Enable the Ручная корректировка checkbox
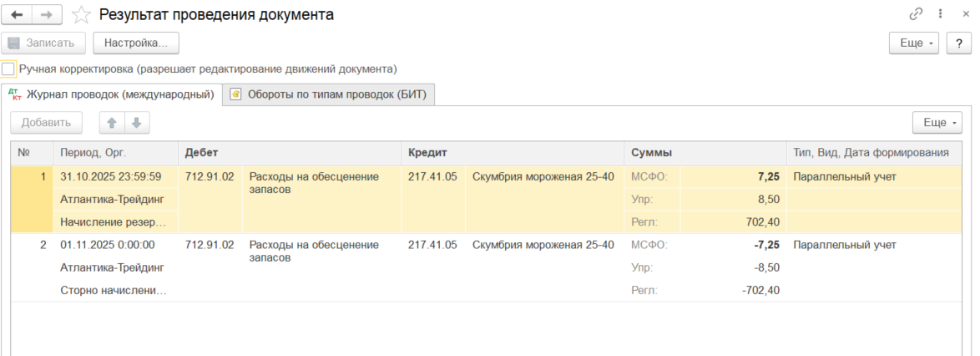The height and width of the screenshot is (356, 980). click(x=8, y=69)
